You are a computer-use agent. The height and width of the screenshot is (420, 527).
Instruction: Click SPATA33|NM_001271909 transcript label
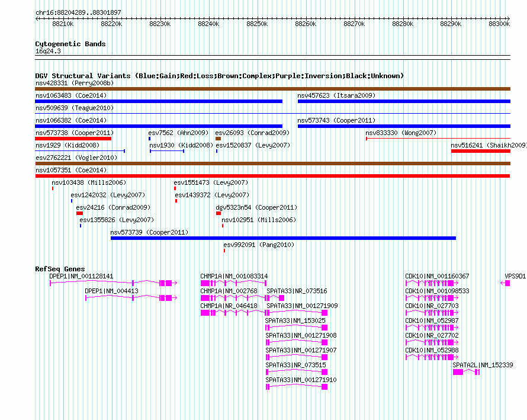[302, 306]
